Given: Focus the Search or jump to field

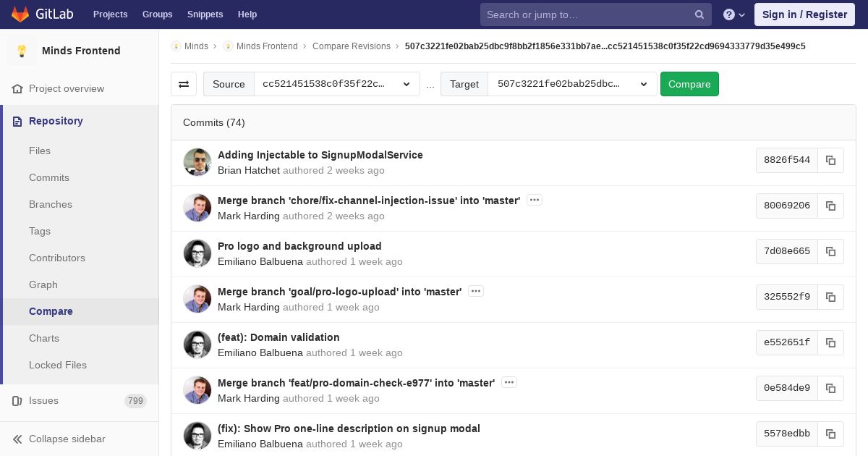Looking at the screenshot, I should point(586,14).
